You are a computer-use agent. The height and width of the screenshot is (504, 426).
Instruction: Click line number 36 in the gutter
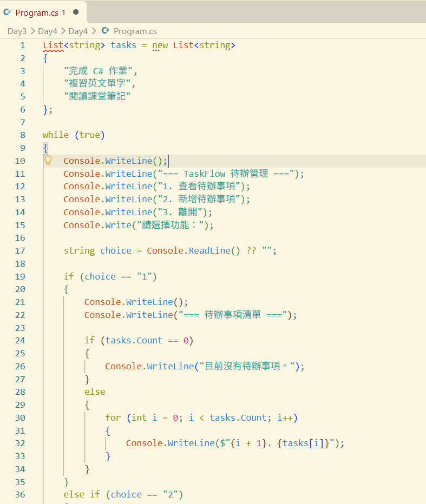point(20,495)
